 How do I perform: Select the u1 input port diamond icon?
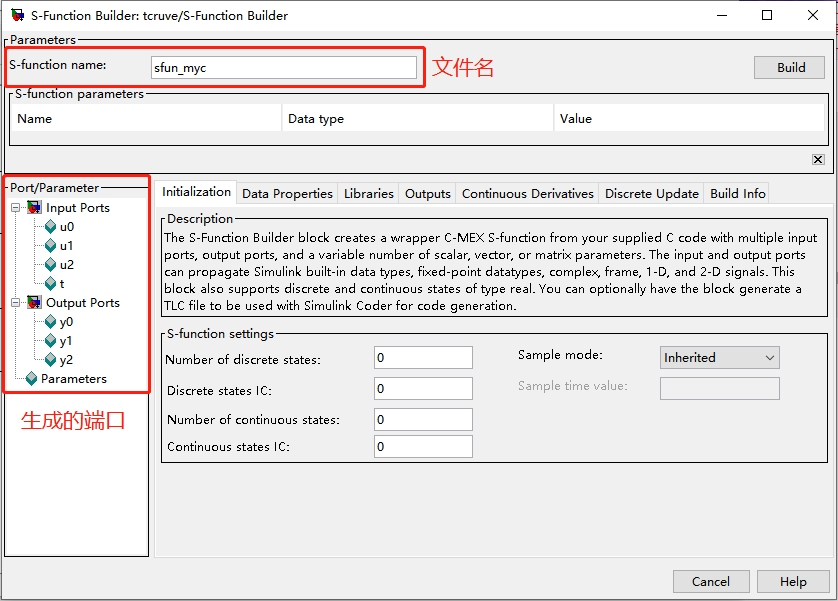[51, 246]
